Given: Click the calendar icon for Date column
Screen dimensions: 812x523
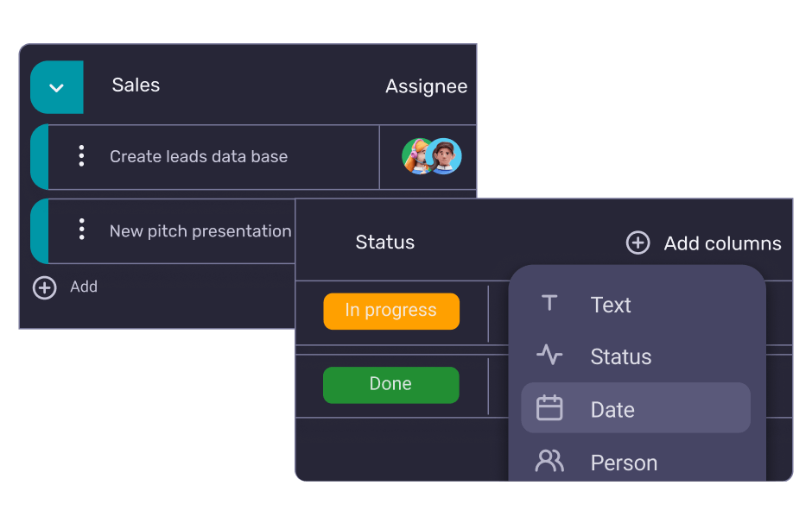Looking at the screenshot, I should coord(549,408).
